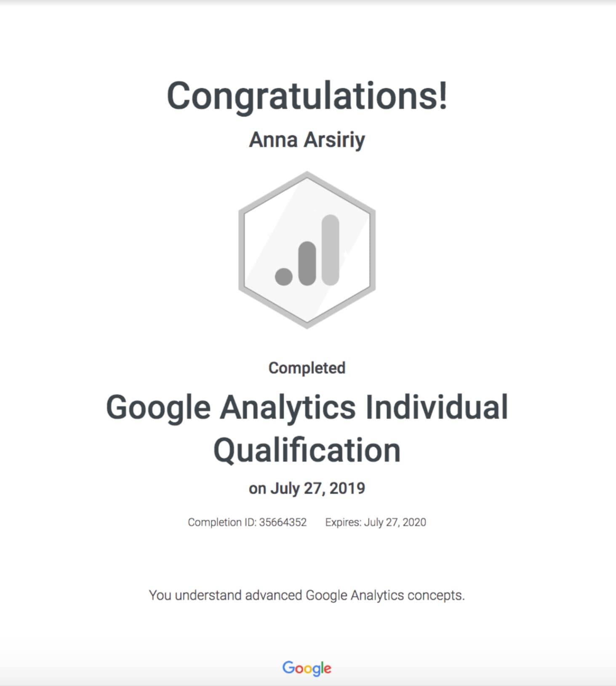Click the word Individual in the title
This screenshot has width=616, height=686.
[437, 407]
